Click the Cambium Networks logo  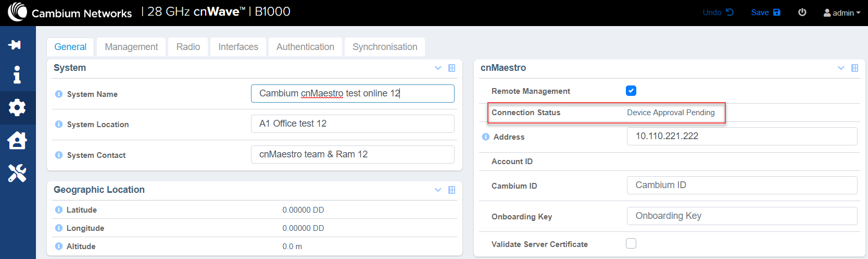coord(70,12)
